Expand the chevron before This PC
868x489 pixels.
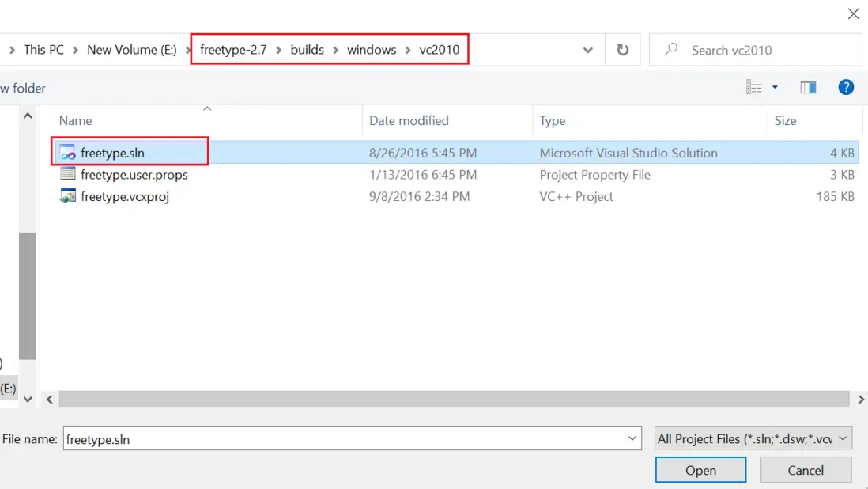pos(12,50)
